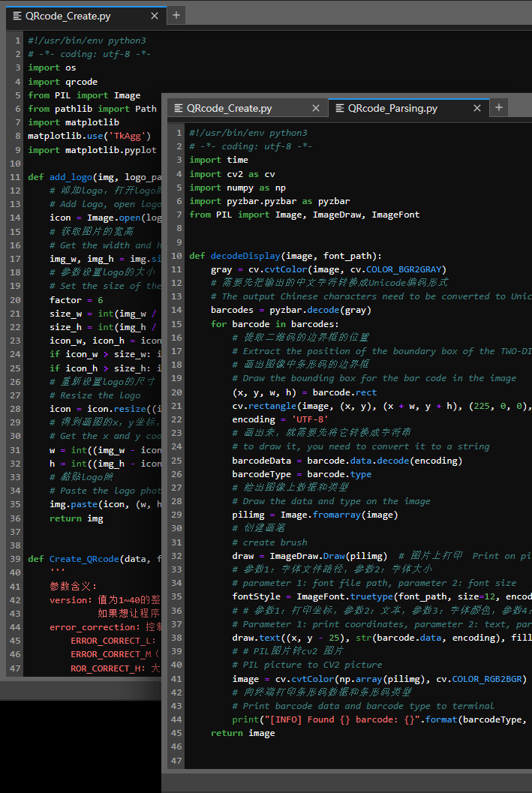Viewport: 532px width, 793px height.
Task: Click 'import pyzbar.pyzbar as pyzbar' line
Action: click(269, 201)
